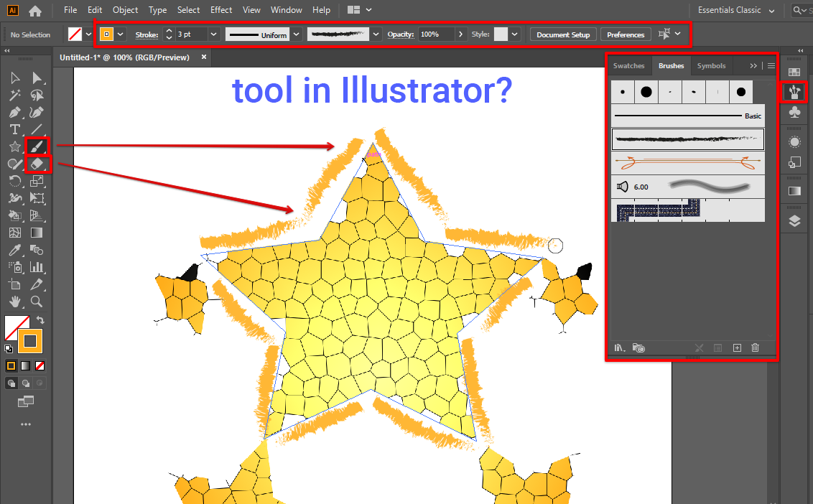Open the Brush Libraries menu icon
Image resolution: width=813 pixels, height=504 pixels.
[x=621, y=348]
